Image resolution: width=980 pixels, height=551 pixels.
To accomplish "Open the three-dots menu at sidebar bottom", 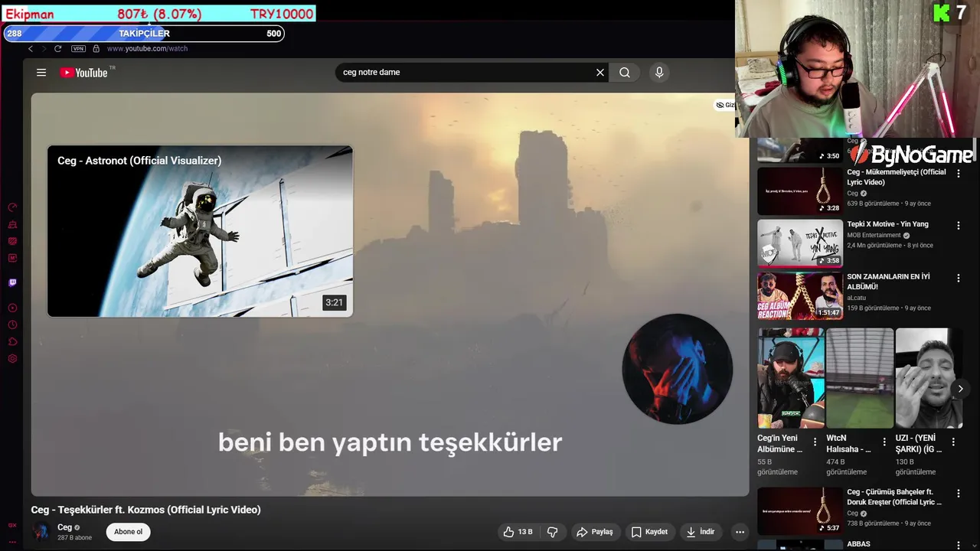I will [12, 540].
